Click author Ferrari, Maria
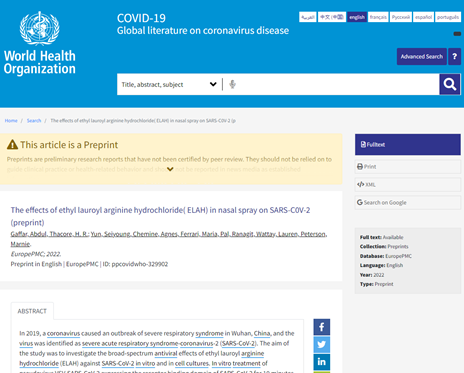 [199, 234]
